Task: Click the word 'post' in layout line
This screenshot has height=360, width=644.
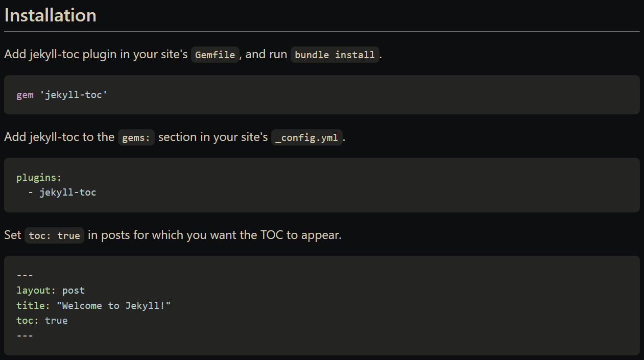Action: (74, 291)
